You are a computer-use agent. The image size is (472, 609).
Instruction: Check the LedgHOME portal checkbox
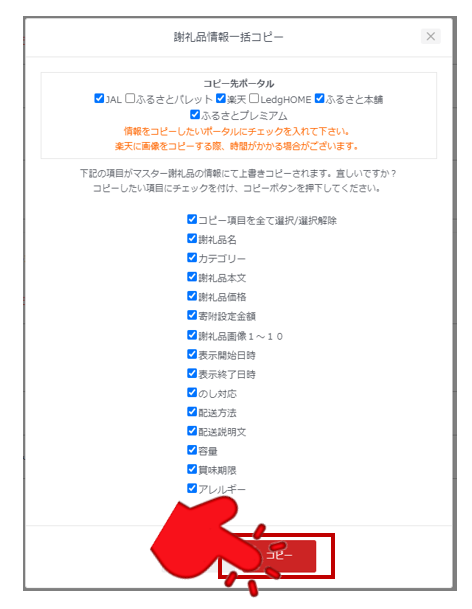(254, 98)
